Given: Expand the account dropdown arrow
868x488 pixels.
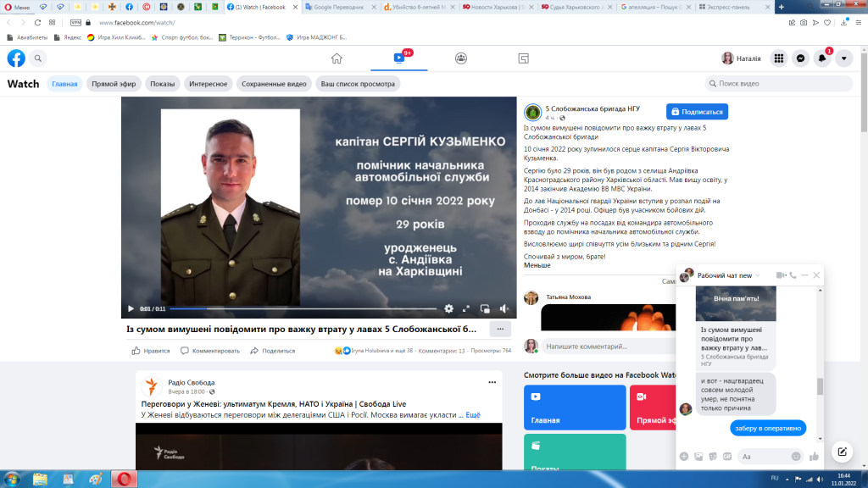Looking at the screenshot, I should pos(844,58).
